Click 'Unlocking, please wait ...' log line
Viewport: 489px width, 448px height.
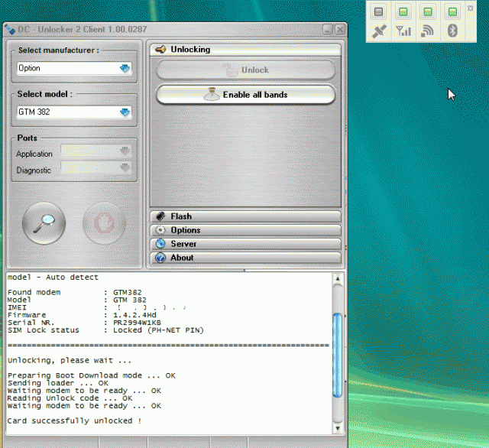click(x=70, y=361)
